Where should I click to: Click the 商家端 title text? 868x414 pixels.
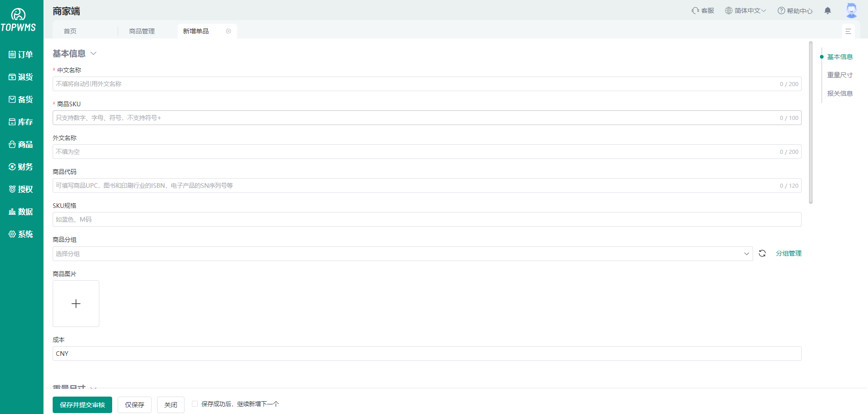point(66,11)
